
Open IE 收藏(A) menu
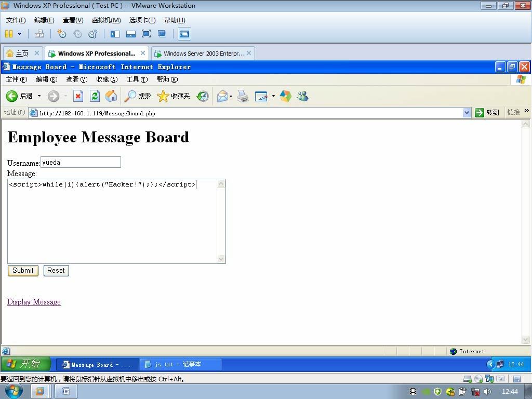(x=107, y=79)
